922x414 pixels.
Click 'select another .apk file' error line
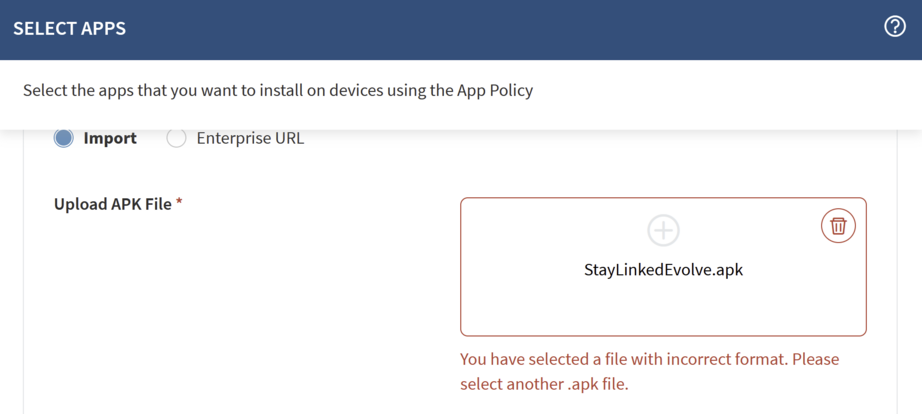pyautogui.click(x=544, y=384)
